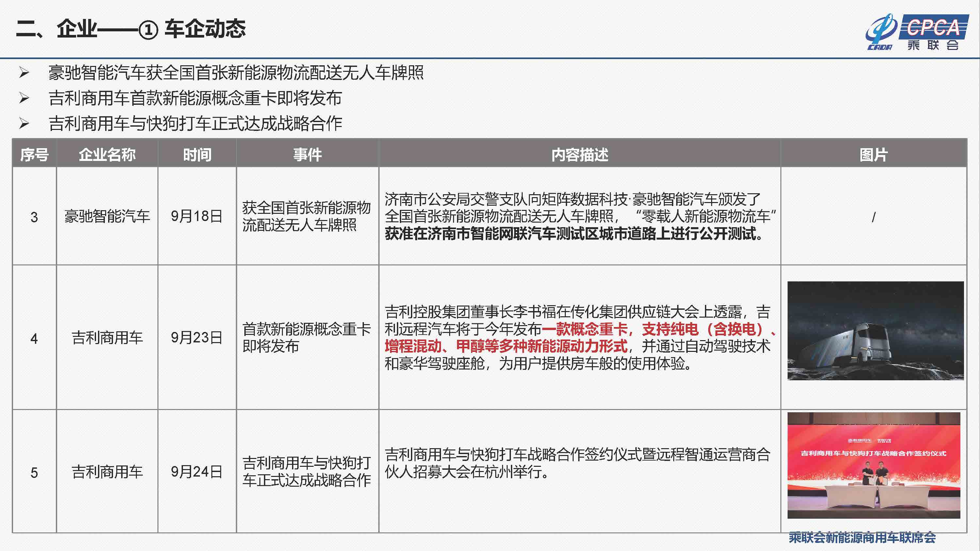Click description starting 济南市公安局交警支队
Viewport: 980px width, 551px height.
tap(580, 216)
